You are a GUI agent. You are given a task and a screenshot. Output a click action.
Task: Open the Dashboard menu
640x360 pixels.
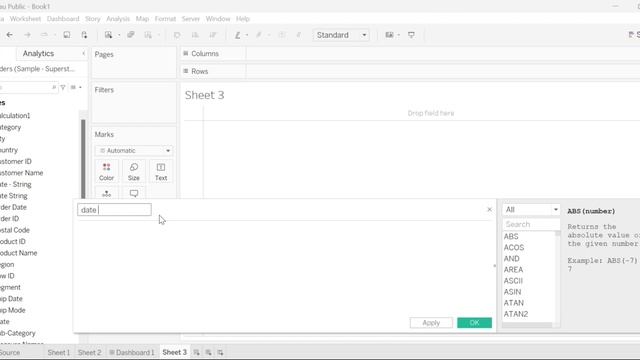63,19
